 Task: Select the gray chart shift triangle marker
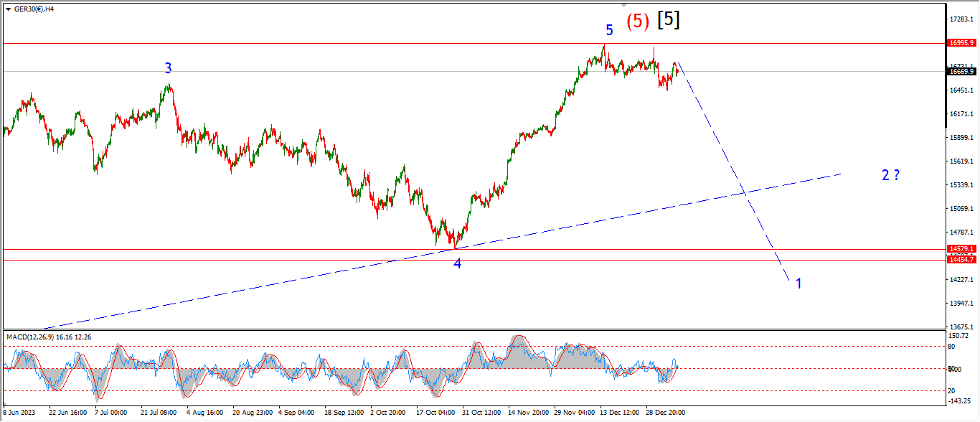pos(623,5)
